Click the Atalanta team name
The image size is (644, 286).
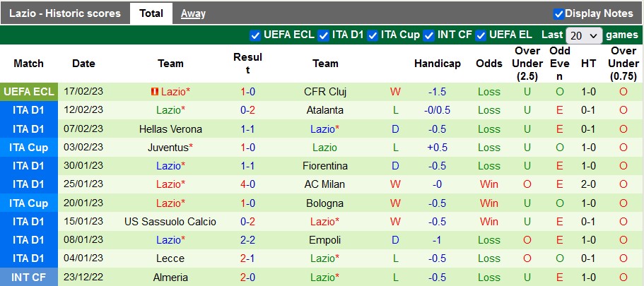324,110
